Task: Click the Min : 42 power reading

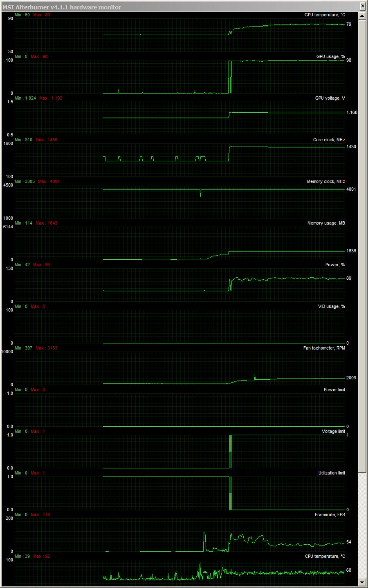Action: coord(22,265)
